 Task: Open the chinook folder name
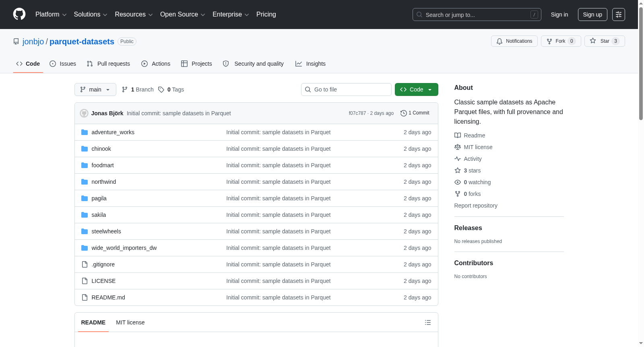point(101,149)
